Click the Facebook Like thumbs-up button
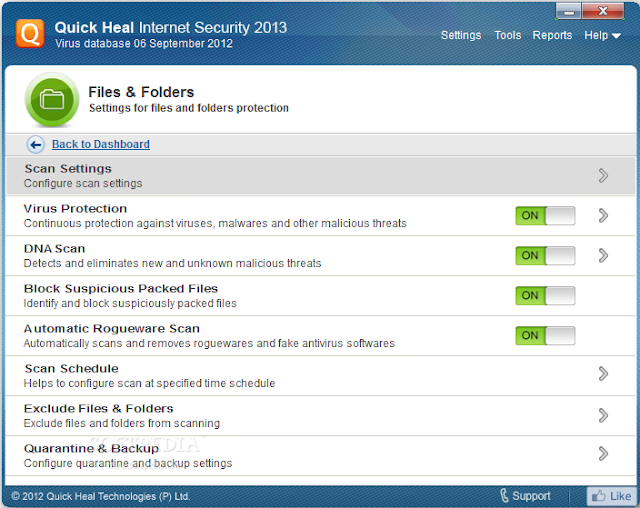The height and width of the screenshot is (508, 640). (x=610, y=495)
